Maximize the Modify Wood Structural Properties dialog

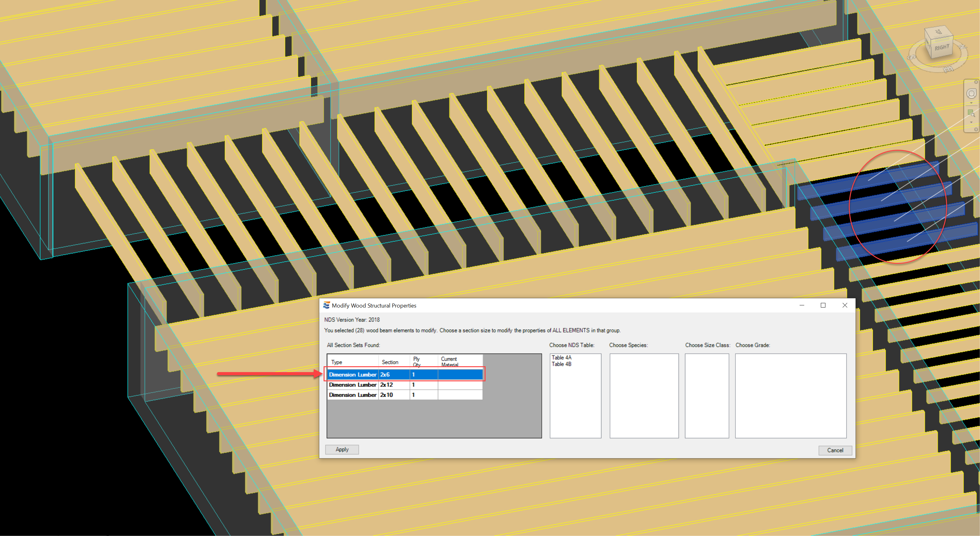pos(823,305)
